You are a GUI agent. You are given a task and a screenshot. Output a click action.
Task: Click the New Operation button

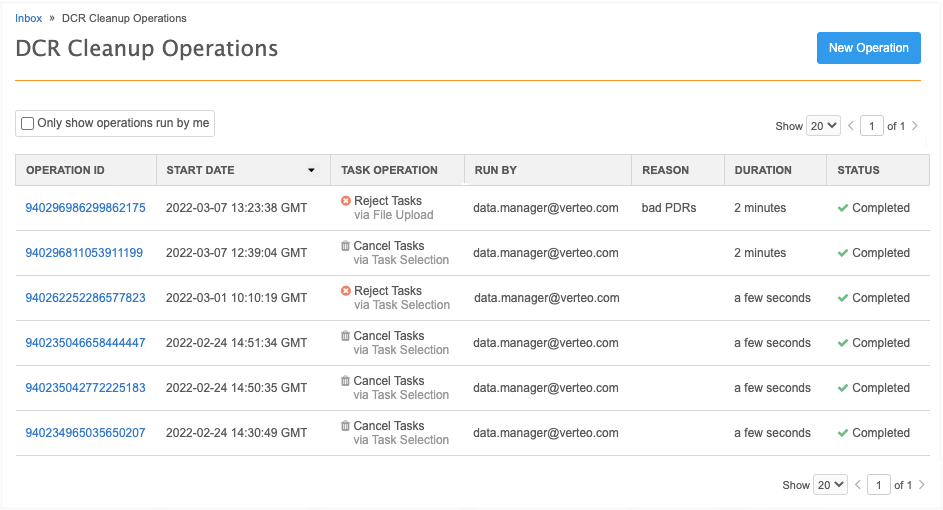(868, 48)
